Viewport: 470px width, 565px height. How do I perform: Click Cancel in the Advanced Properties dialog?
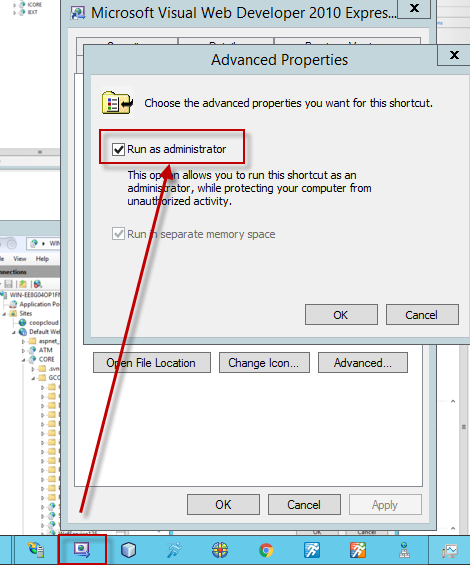click(x=422, y=315)
